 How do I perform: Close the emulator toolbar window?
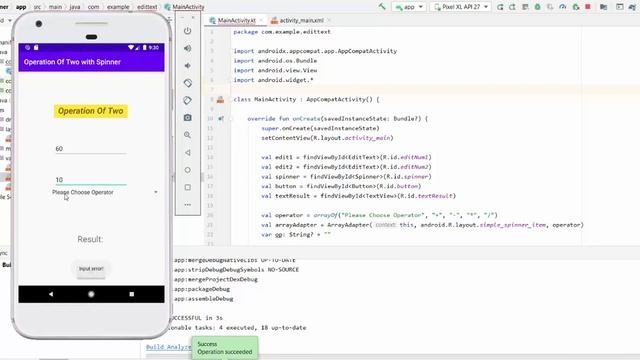(x=193, y=18)
